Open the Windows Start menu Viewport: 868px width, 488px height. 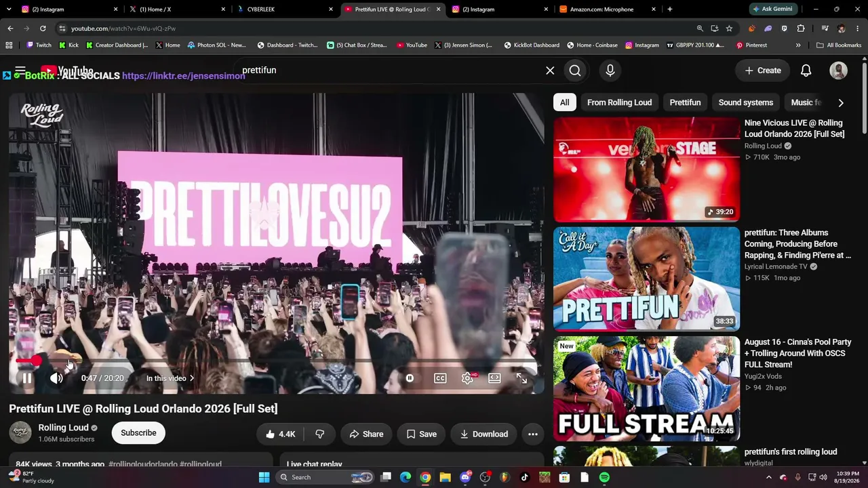click(x=264, y=477)
